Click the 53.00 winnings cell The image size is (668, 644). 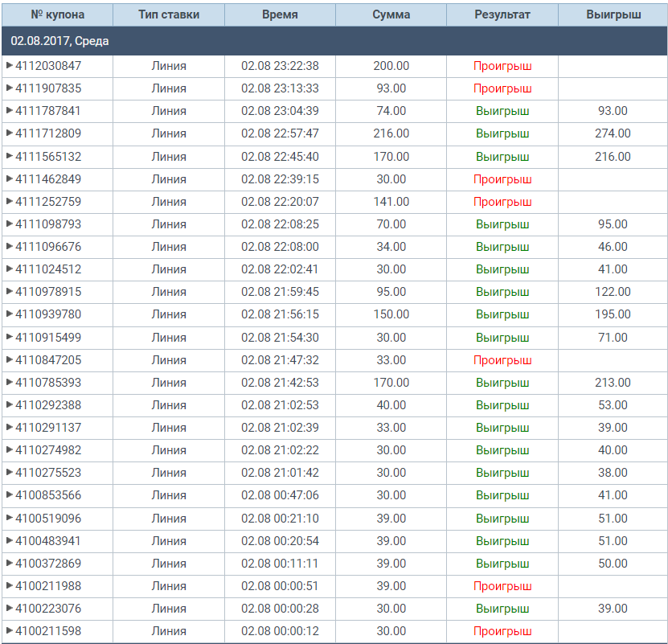pyautogui.click(x=613, y=405)
